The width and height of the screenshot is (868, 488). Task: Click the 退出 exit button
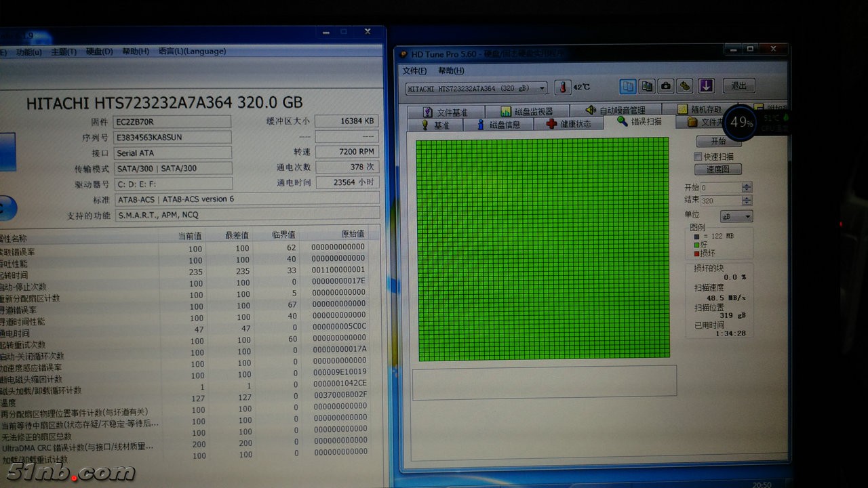coord(738,86)
